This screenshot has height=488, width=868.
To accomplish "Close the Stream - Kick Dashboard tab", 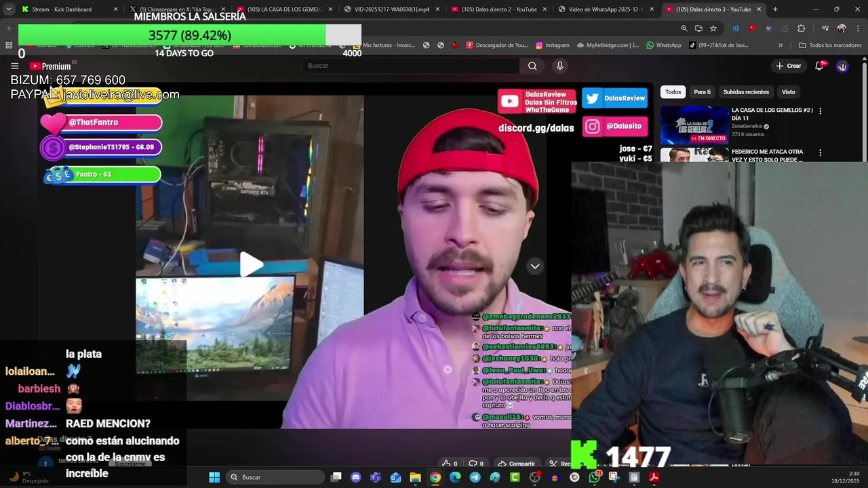I will [x=115, y=9].
